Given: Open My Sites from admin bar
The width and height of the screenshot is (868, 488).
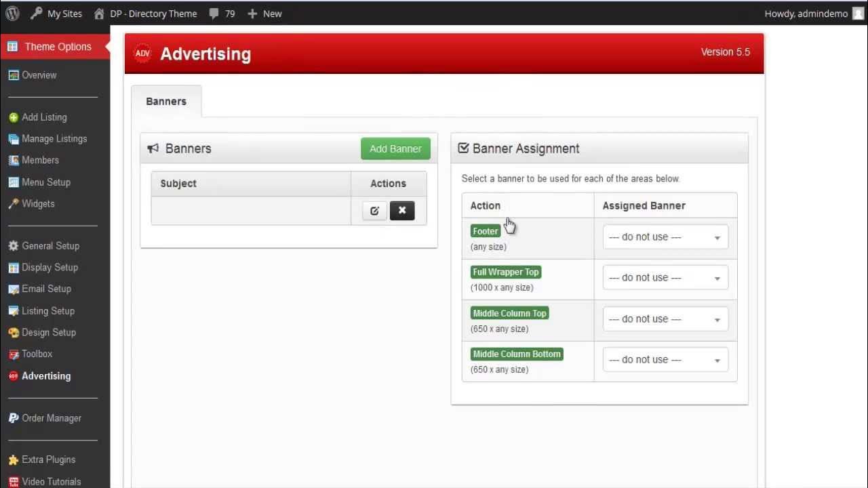Looking at the screenshot, I should [x=62, y=13].
